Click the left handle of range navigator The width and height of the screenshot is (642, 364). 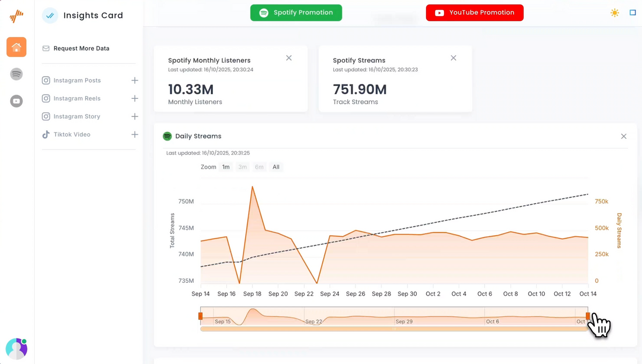coord(201,316)
